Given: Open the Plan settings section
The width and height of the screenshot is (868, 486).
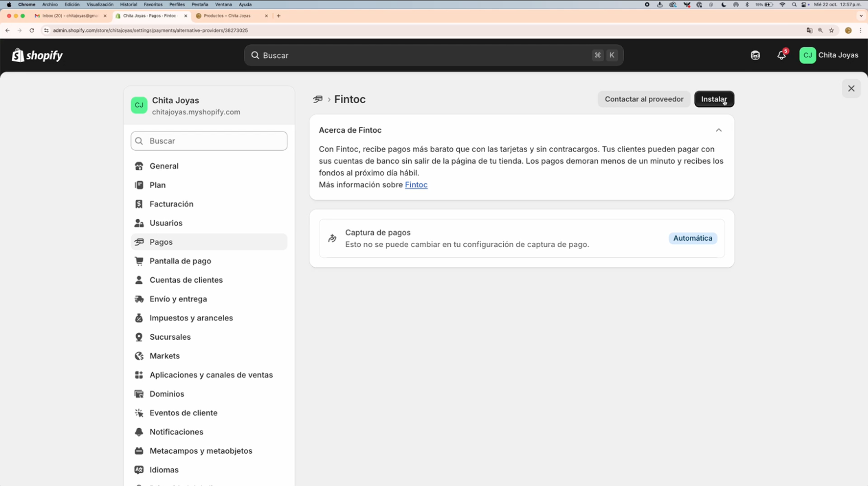Looking at the screenshot, I should coord(209,185).
